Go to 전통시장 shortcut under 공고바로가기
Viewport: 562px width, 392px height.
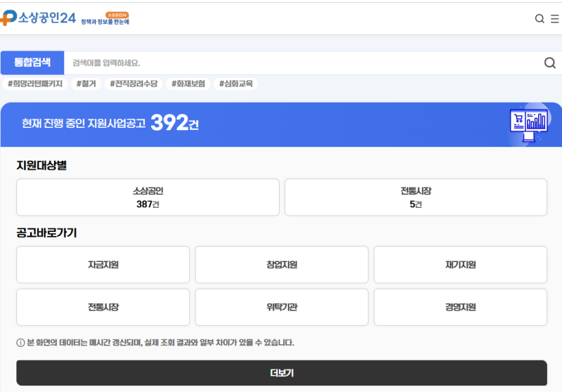pos(103,307)
